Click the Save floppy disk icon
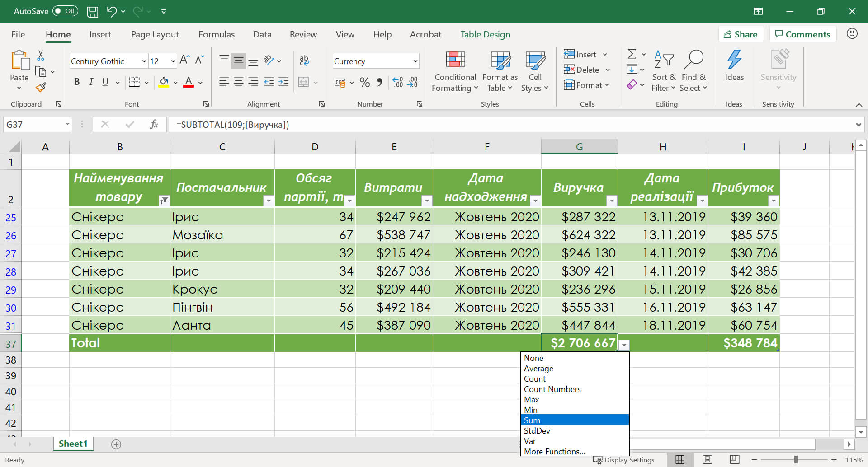868x467 pixels. click(x=93, y=12)
